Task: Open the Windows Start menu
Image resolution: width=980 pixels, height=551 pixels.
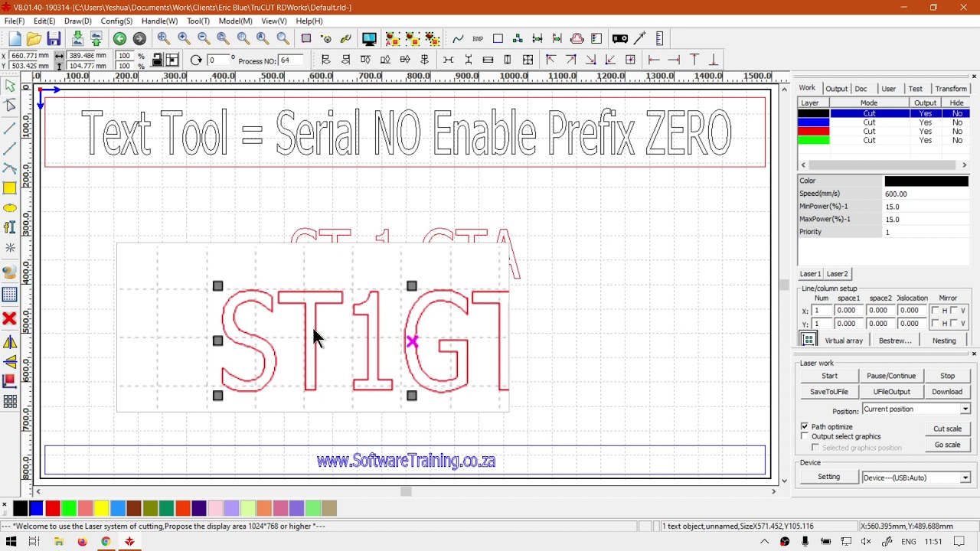Action: [x=11, y=542]
